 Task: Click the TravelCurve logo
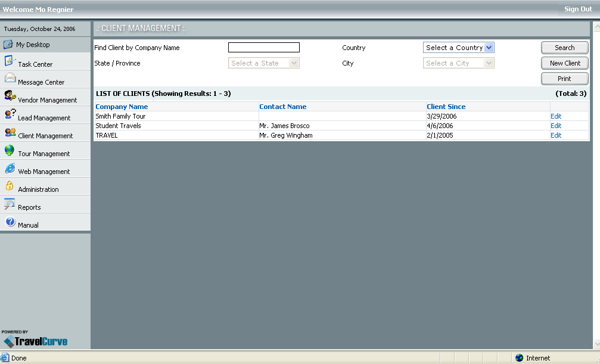coord(35,341)
